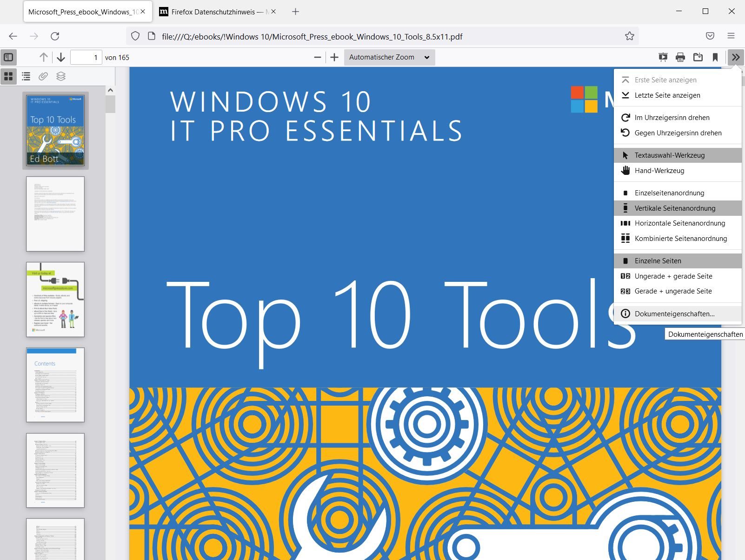Toggle the PDF sidebar panel
Image resolution: width=745 pixels, height=560 pixels.
(8, 57)
